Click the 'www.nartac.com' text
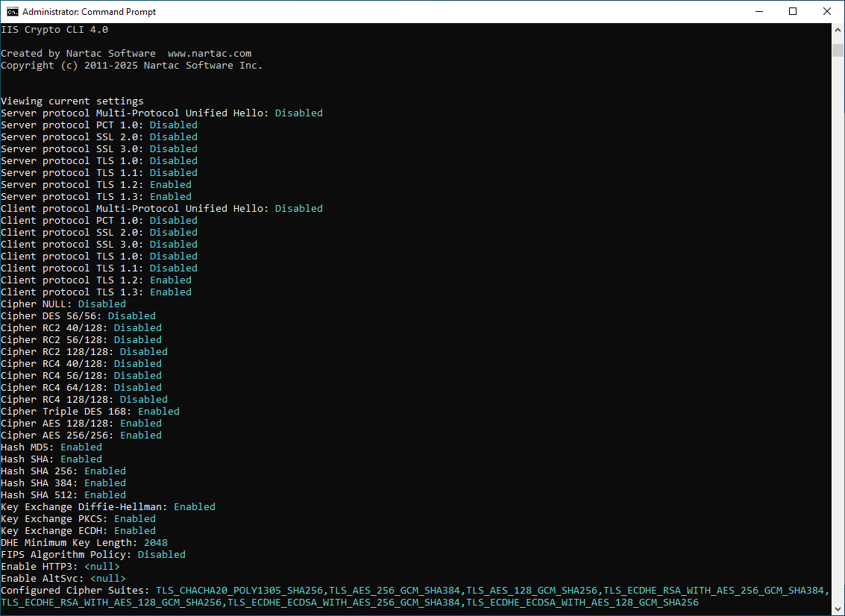Screen dimensions: 845x616 click(210, 54)
